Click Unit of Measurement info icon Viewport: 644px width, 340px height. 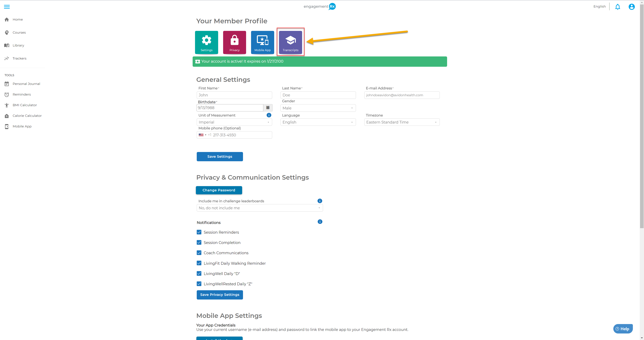coord(269,115)
